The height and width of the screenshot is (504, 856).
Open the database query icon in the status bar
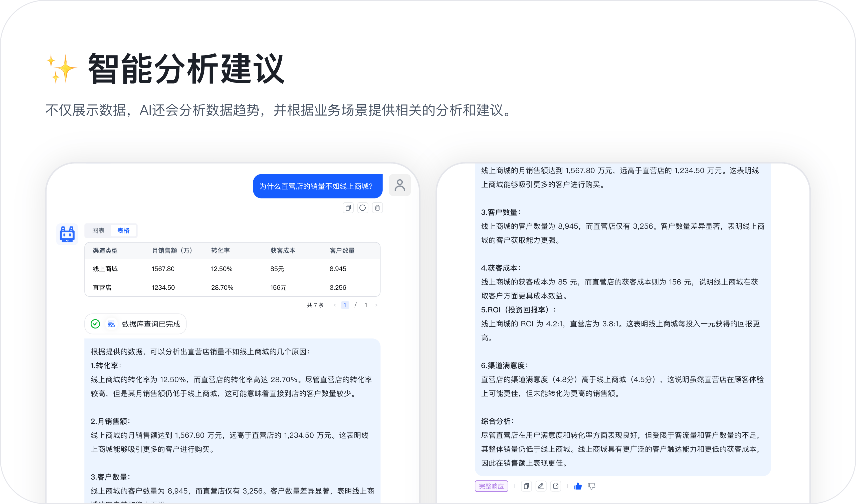(111, 324)
